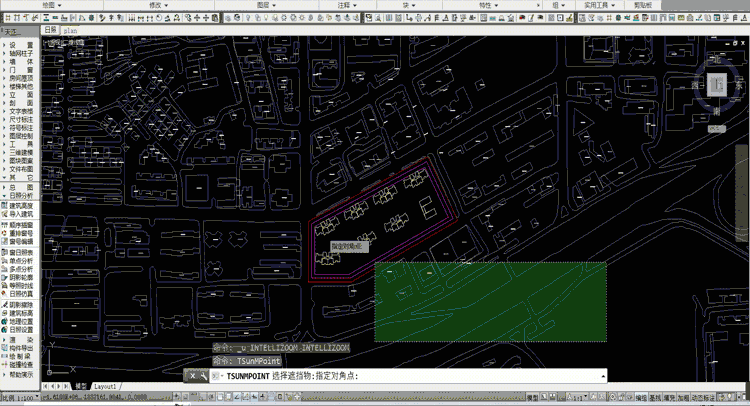Switch to the plan drawing tab
The width and height of the screenshot is (750, 406).
click(x=70, y=31)
